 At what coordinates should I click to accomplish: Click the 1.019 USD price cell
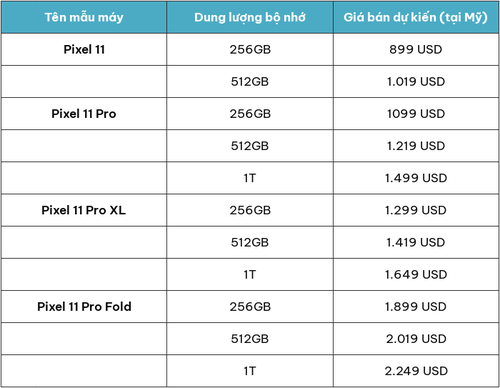pos(416,81)
